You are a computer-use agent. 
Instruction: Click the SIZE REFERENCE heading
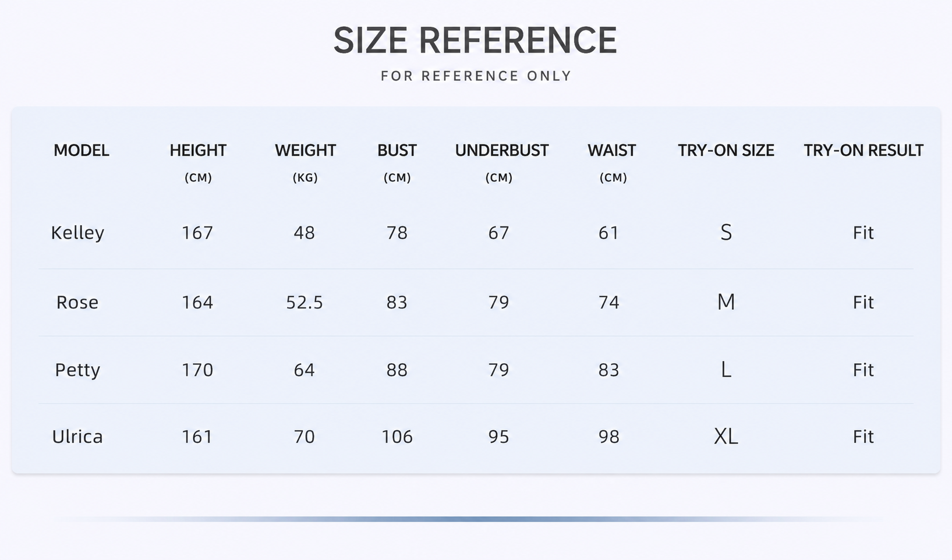tap(475, 40)
